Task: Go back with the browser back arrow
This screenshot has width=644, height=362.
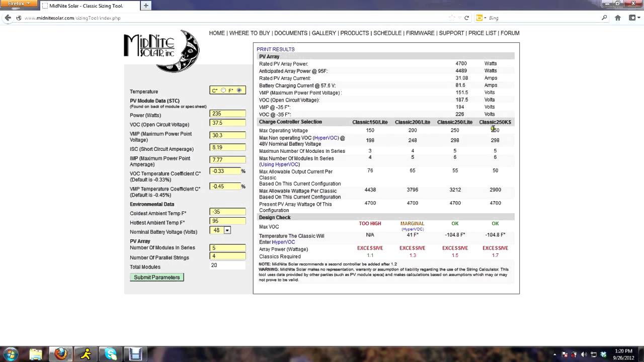Action: coord(8,18)
